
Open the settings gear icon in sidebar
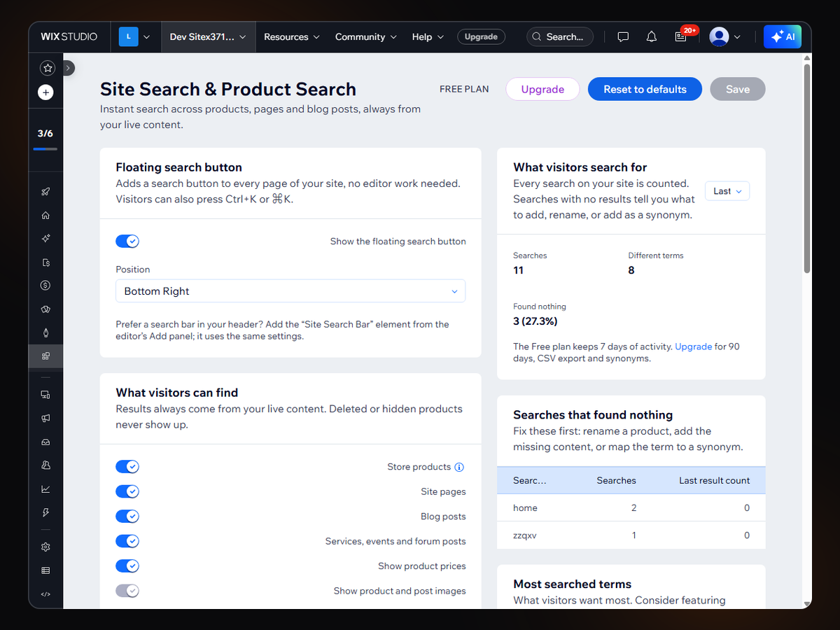pos(45,547)
